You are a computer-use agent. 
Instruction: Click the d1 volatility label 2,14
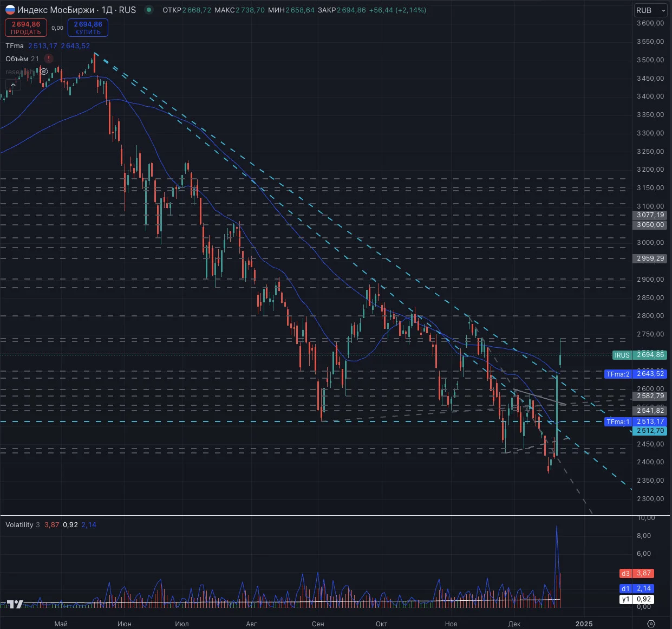click(636, 588)
